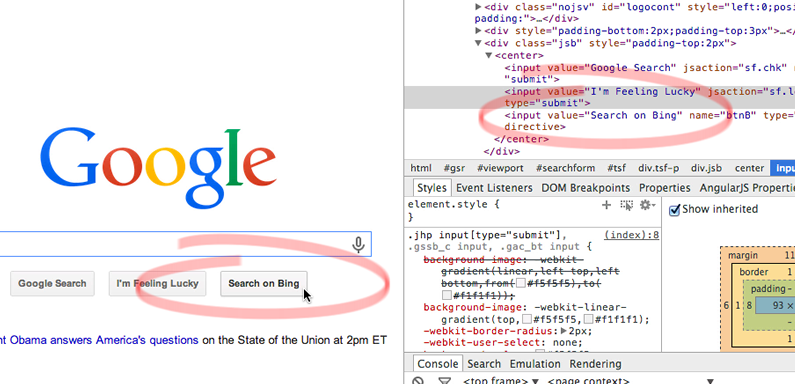Image resolution: width=795 pixels, height=384 pixels.
Task: Select the DOM Breakpoints tab
Action: (x=586, y=188)
